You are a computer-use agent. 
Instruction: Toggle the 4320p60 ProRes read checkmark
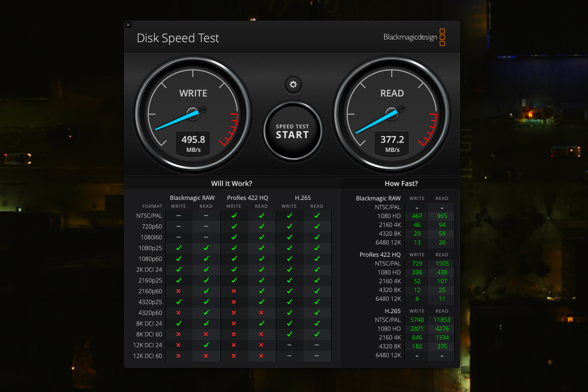pos(261,313)
